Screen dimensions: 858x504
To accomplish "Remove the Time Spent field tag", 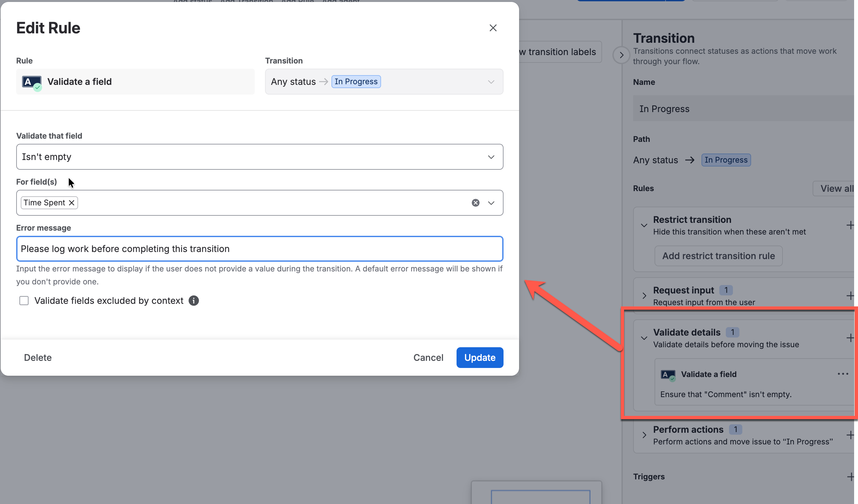I will click(72, 203).
